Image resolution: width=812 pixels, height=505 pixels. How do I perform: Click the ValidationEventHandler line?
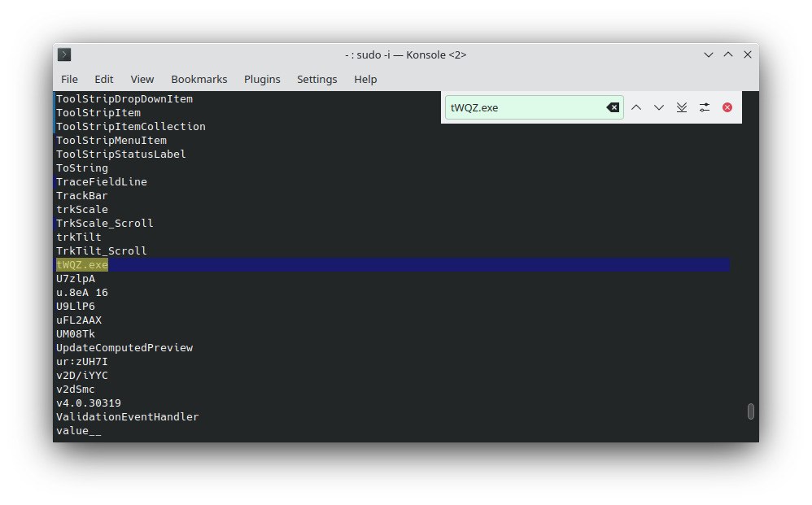[128, 417]
